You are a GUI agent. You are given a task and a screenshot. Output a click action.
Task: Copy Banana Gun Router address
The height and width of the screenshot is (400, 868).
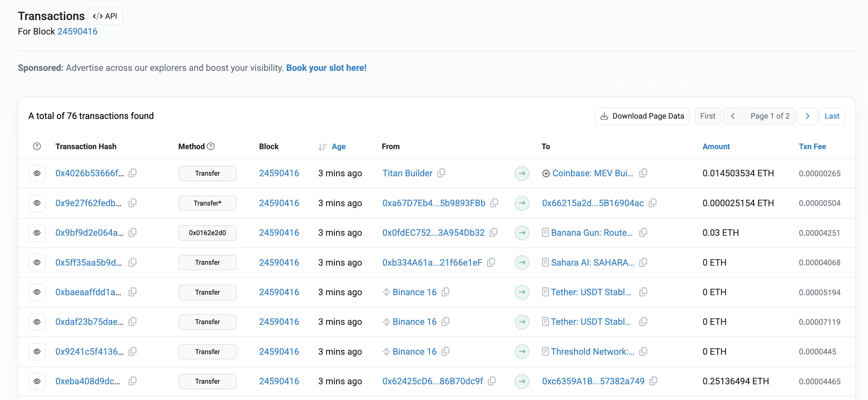point(643,233)
